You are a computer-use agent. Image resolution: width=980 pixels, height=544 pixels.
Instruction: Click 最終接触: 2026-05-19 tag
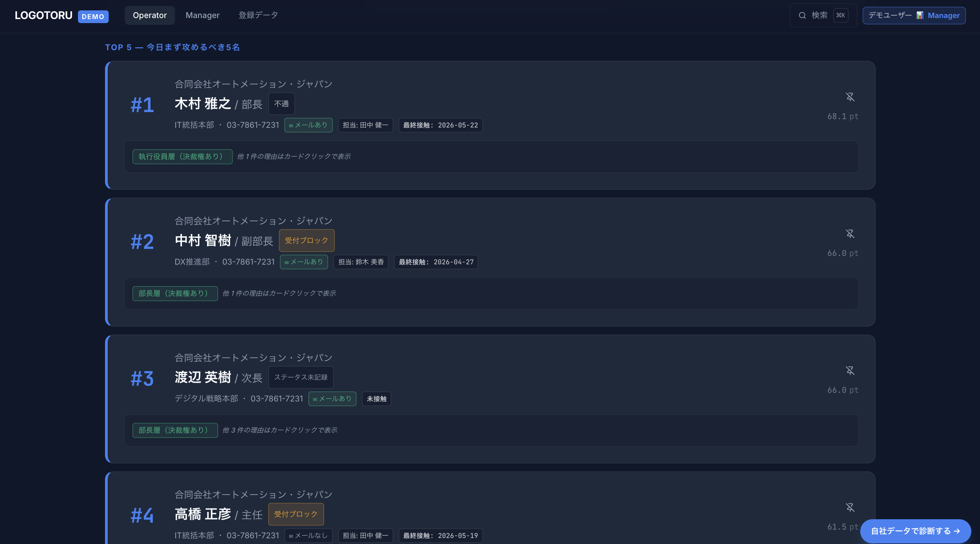440,535
